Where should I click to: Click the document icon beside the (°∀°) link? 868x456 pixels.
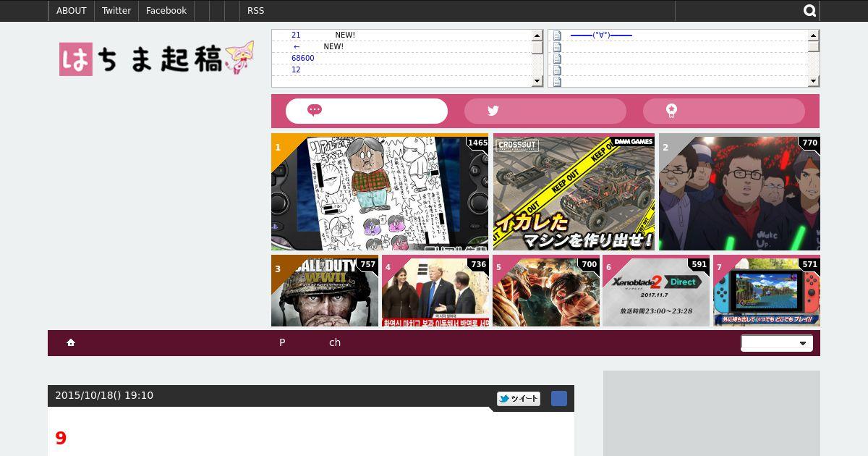[557, 35]
